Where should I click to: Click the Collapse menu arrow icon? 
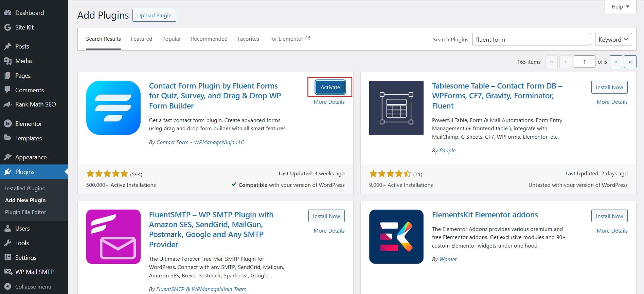pyautogui.click(x=7, y=287)
